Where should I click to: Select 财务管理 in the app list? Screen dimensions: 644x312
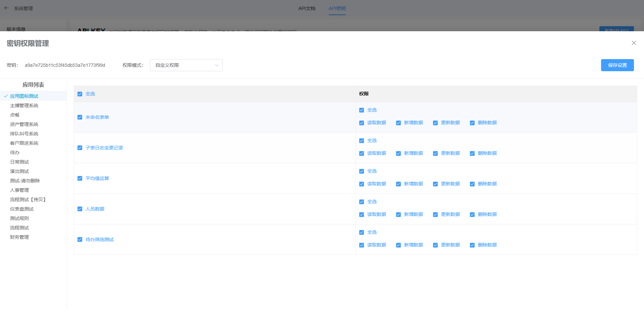(x=19, y=237)
